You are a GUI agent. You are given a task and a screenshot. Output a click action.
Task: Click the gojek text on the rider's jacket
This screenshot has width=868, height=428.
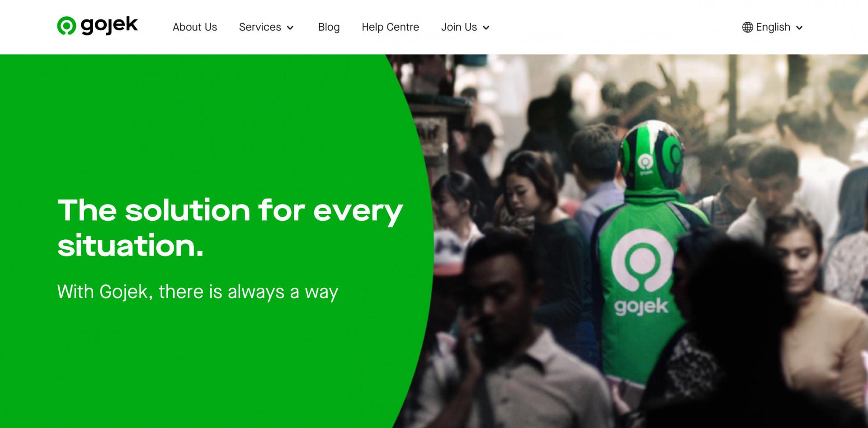pos(641,307)
